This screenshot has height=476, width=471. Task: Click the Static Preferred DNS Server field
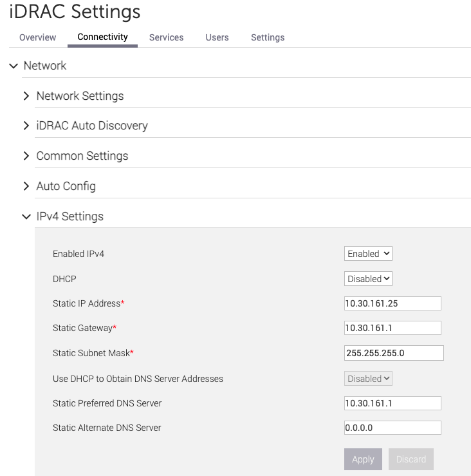[x=392, y=403]
